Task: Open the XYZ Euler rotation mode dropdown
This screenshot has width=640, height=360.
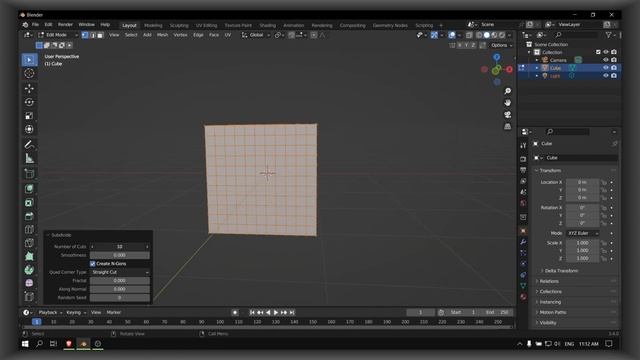Action: pyautogui.click(x=582, y=233)
